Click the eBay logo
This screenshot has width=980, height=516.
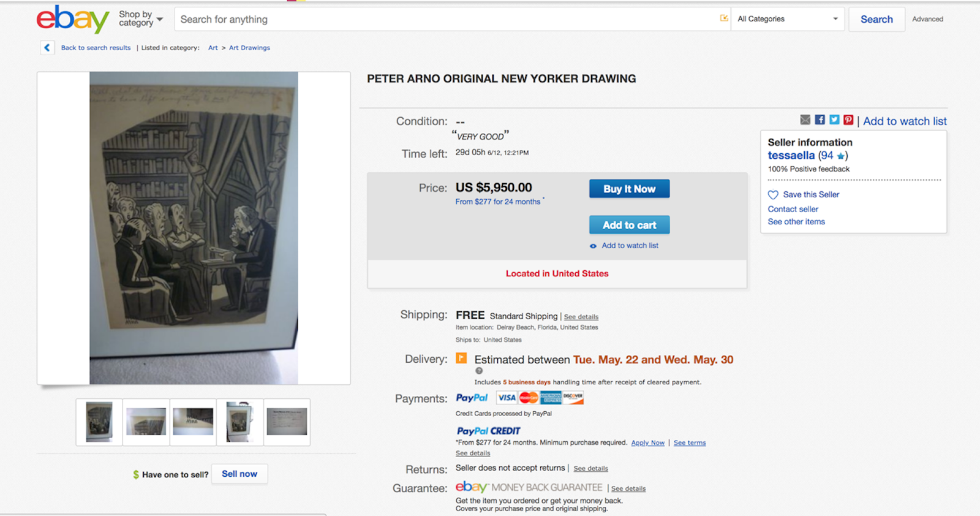[x=73, y=19]
